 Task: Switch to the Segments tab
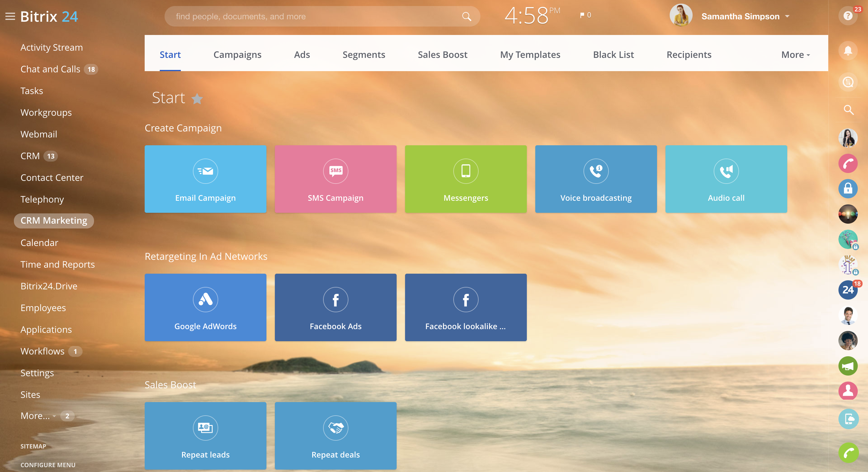pos(363,55)
